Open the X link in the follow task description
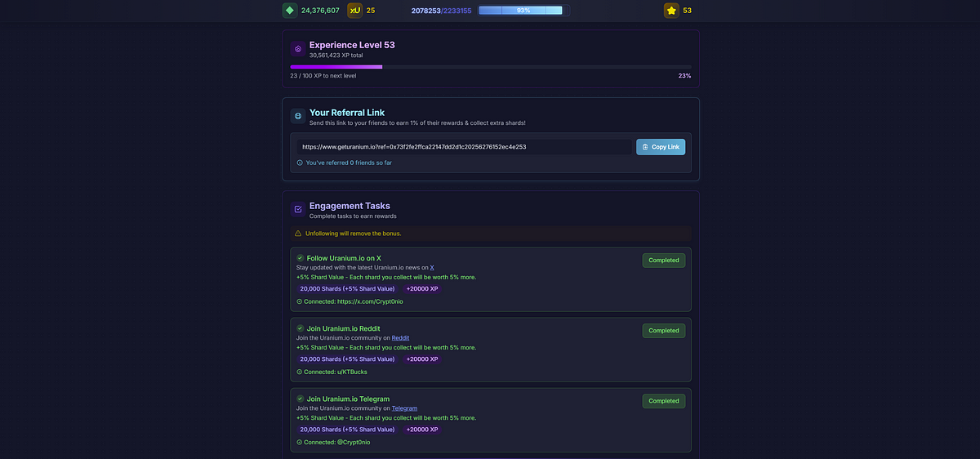The image size is (980, 459). 432,267
